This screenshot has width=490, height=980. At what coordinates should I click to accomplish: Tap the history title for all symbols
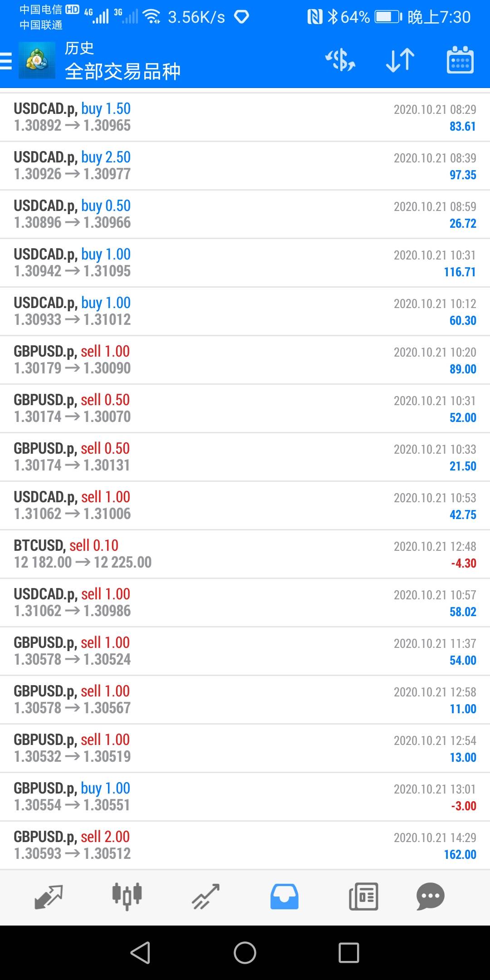pyautogui.click(x=122, y=61)
